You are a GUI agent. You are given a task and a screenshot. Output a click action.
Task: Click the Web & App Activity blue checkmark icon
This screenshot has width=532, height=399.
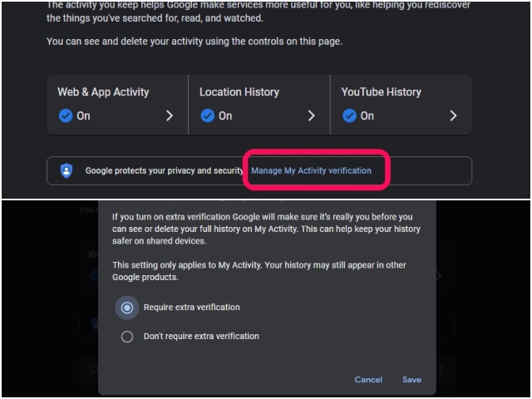(x=66, y=116)
